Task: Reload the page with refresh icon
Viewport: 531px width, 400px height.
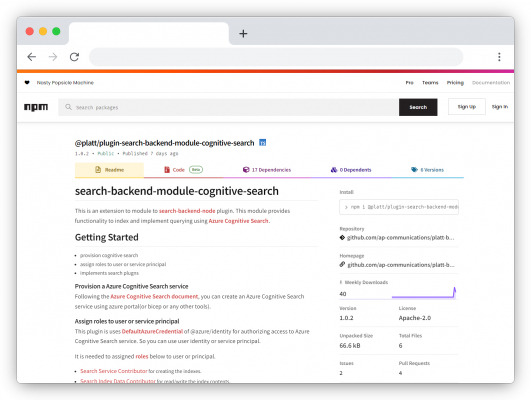Action: [x=75, y=57]
